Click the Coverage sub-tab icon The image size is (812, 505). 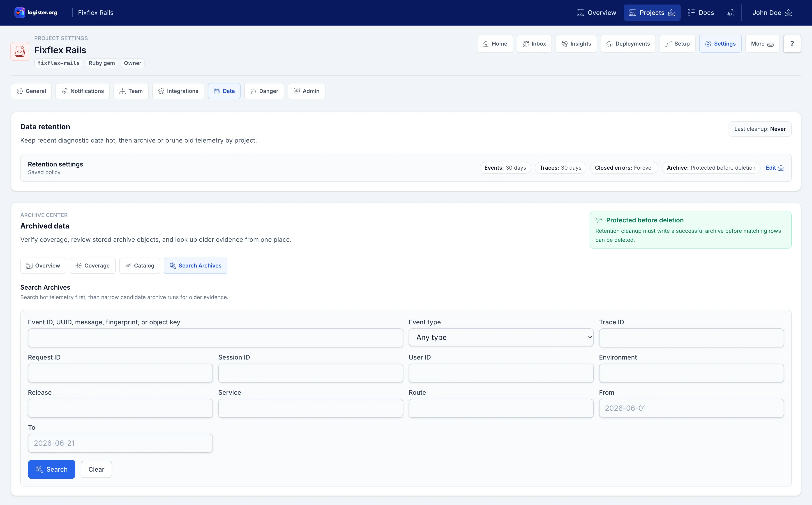tap(78, 265)
